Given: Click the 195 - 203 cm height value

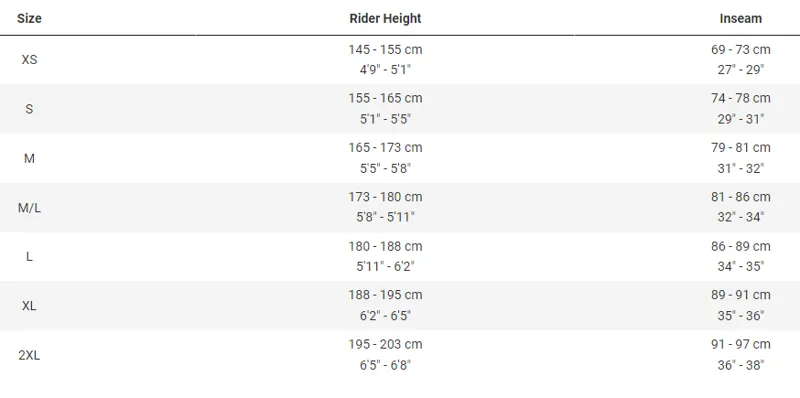Looking at the screenshot, I should [x=385, y=344].
